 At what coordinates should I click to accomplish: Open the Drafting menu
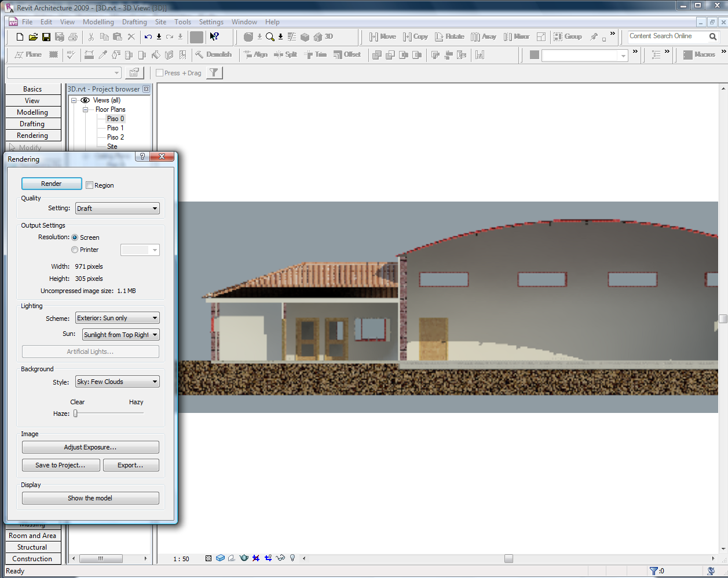[x=134, y=22]
